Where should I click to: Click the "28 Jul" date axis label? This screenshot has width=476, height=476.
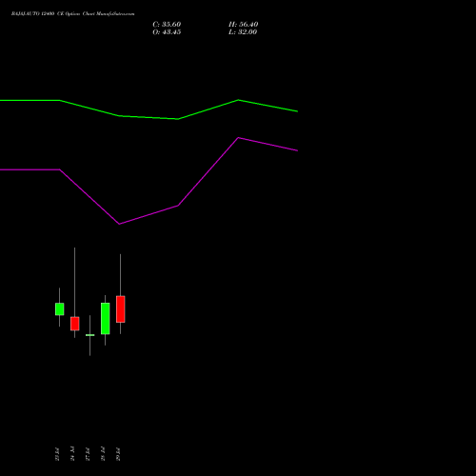(103, 454)
